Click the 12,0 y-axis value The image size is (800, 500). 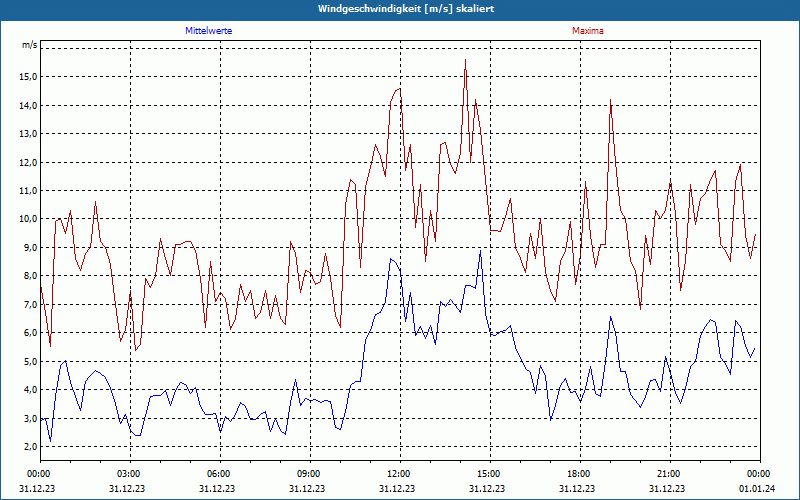29,162
